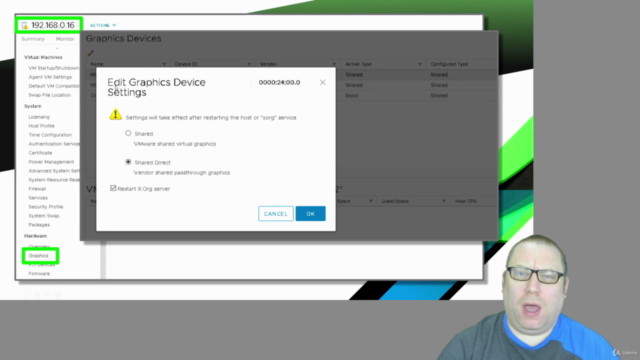Click the host icon beside 192.168.0.16
The height and width of the screenshot is (360, 640).
tap(25, 25)
